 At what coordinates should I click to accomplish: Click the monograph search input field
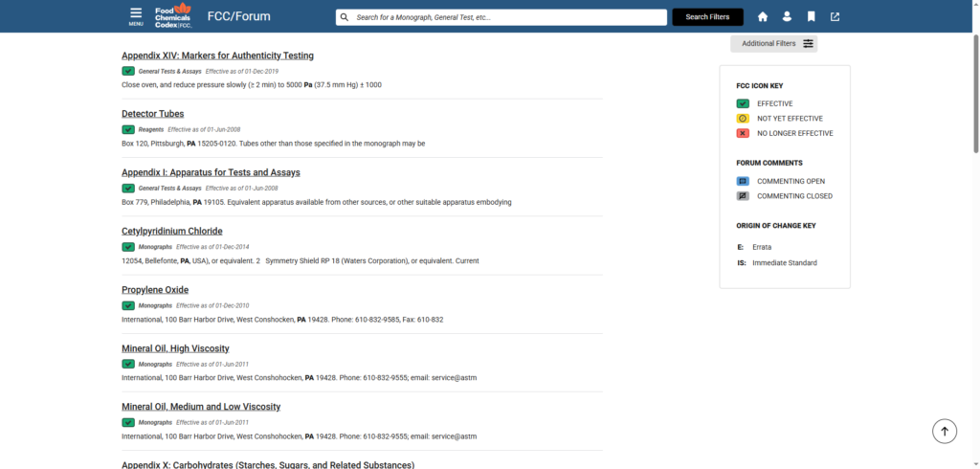[x=507, y=17]
